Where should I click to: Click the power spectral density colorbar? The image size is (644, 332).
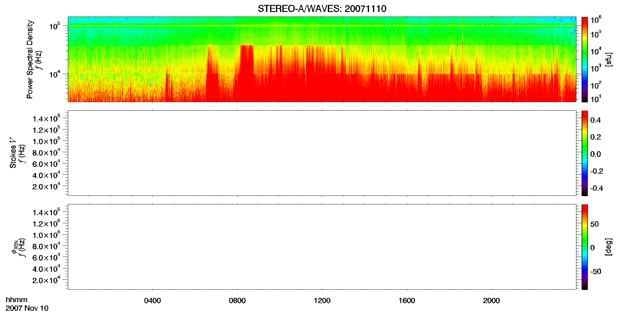[585, 59]
